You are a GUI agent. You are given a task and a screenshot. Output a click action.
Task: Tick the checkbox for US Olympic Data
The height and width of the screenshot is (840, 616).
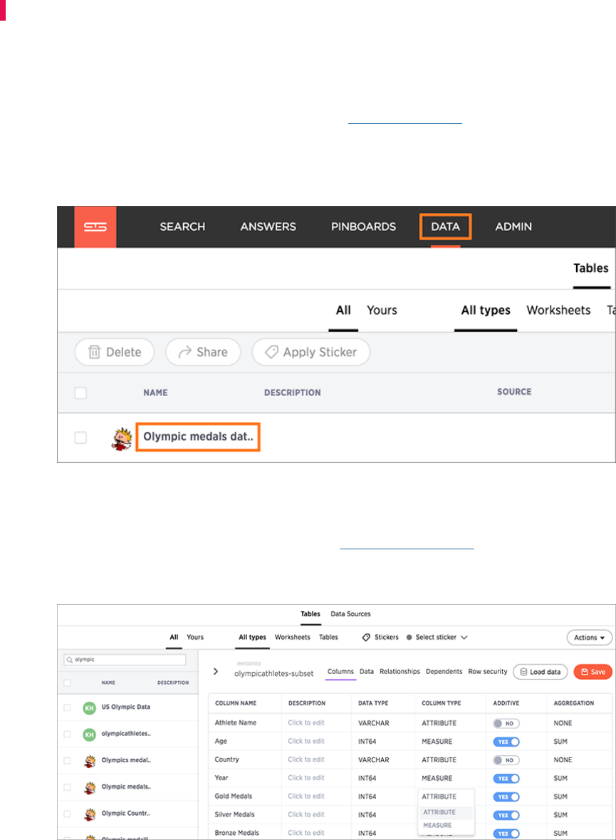[x=67, y=707]
